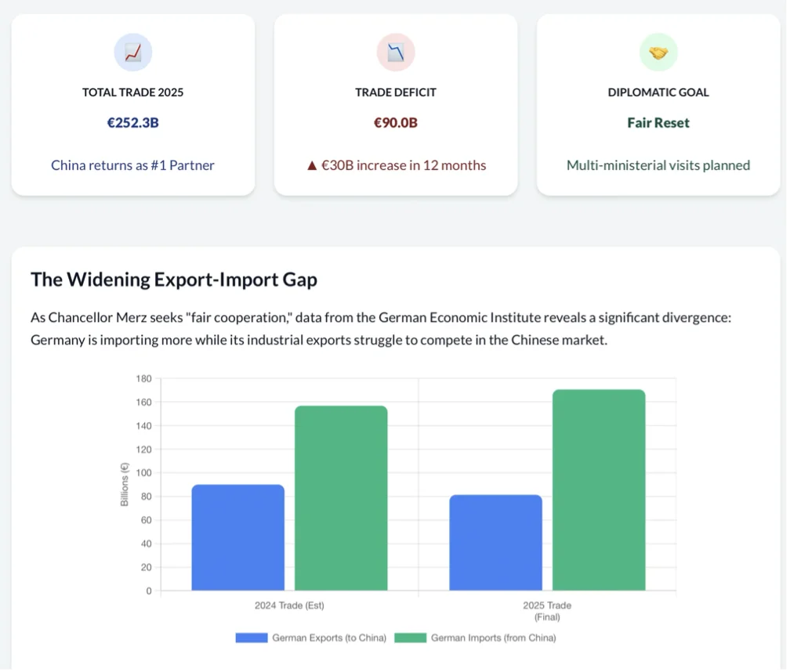Click the falling chart icon in Trade Deficit card
The image size is (790, 672).
(396, 53)
